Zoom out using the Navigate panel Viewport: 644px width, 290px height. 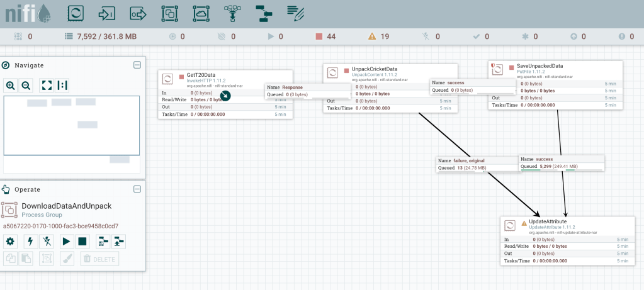pos(26,85)
